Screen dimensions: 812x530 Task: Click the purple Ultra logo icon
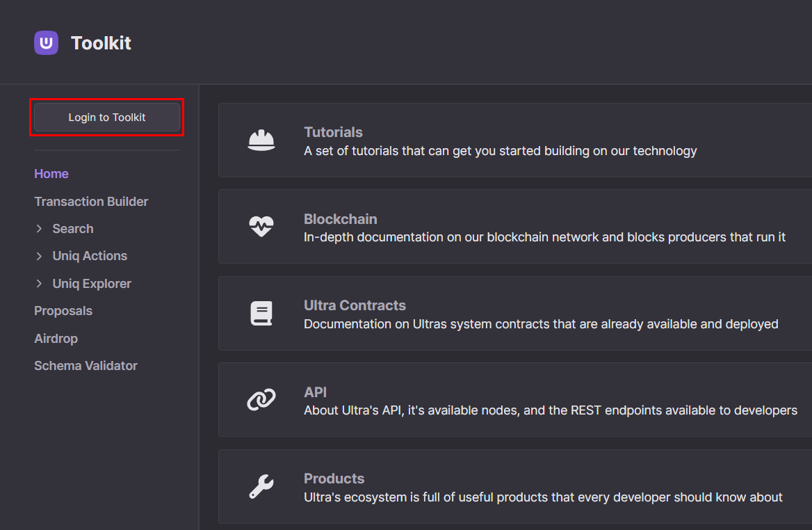(46, 42)
